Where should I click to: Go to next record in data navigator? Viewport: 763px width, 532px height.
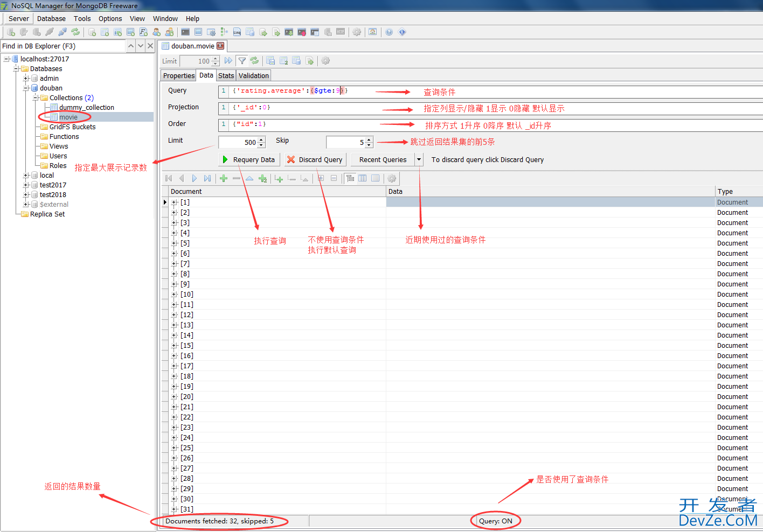195,178
